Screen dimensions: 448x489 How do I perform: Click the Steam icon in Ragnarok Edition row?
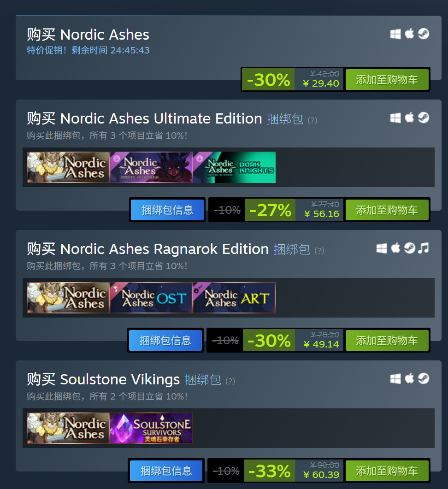click(409, 248)
